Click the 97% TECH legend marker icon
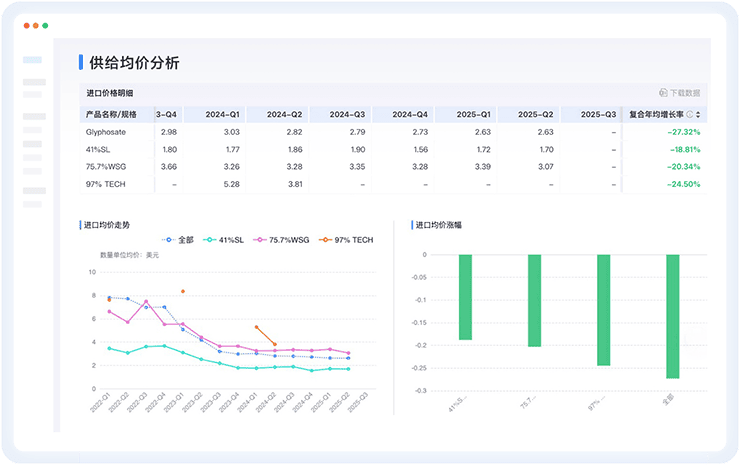740x465 pixels. 324,240
